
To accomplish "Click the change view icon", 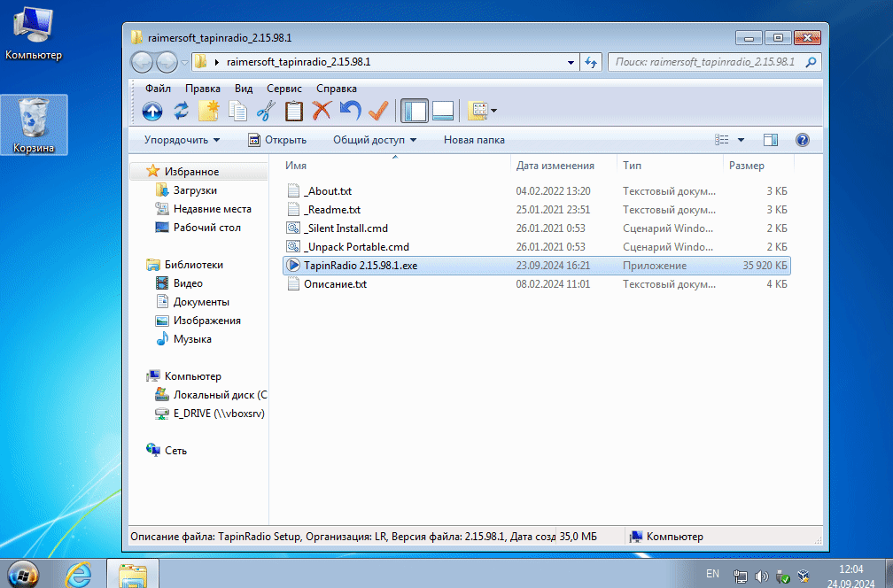I will [721, 139].
